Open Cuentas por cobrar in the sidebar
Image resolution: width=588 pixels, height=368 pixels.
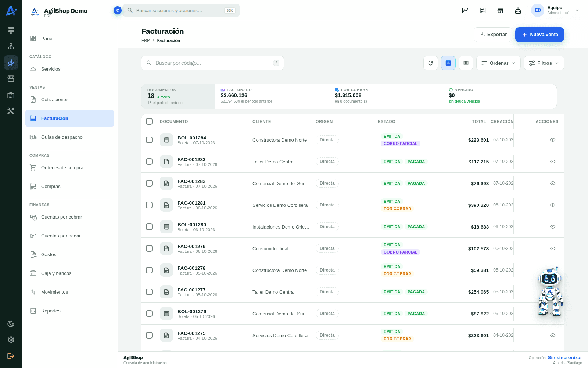click(69, 217)
